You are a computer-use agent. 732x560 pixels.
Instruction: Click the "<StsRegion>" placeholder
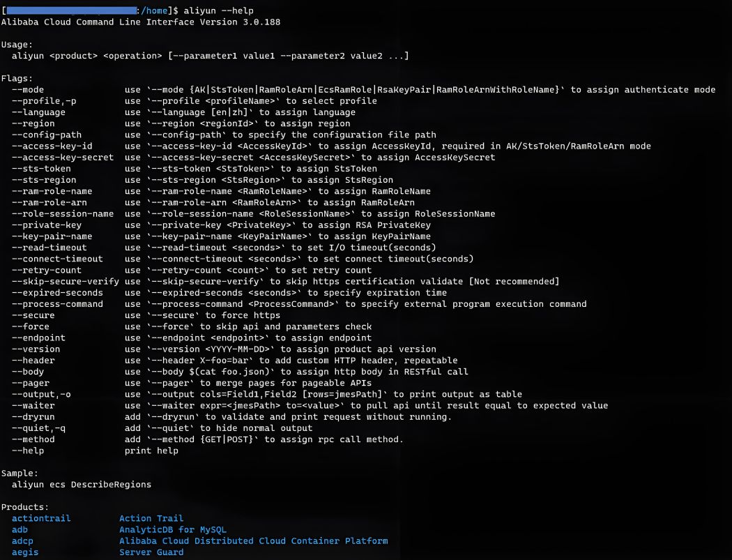point(251,180)
